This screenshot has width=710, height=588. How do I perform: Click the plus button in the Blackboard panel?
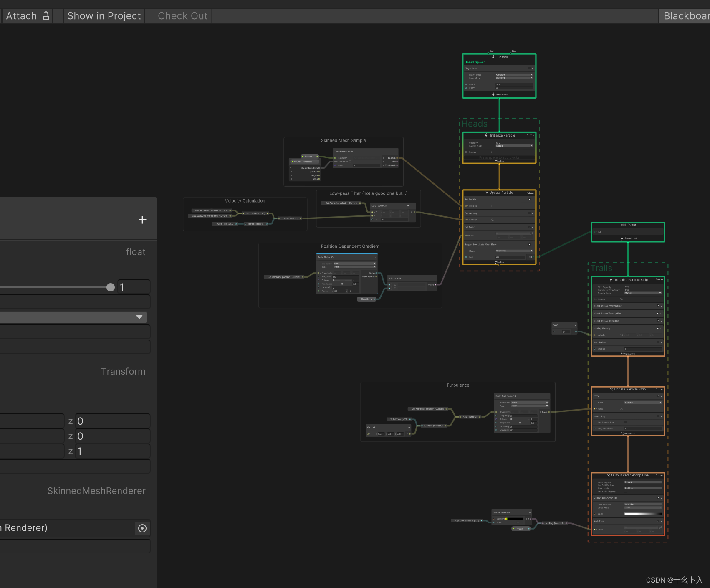point(142,220)
